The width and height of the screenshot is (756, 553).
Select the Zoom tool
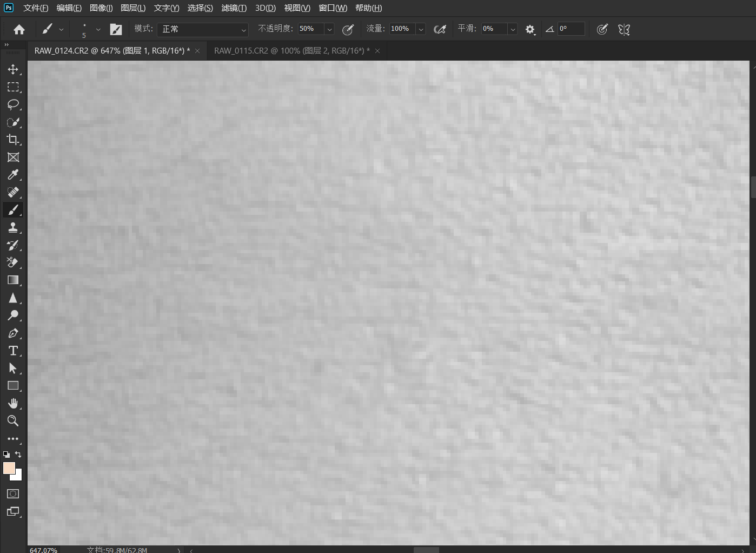(13, 421)
